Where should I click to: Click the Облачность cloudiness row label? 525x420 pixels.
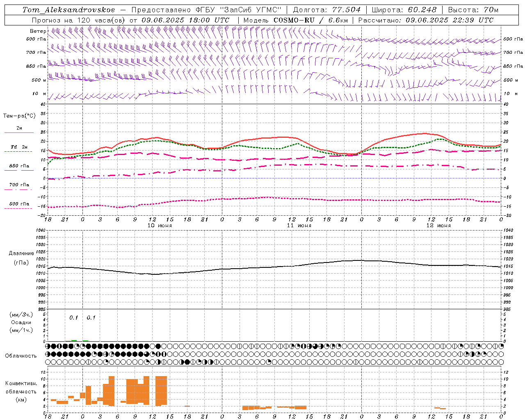click(21, 356)
